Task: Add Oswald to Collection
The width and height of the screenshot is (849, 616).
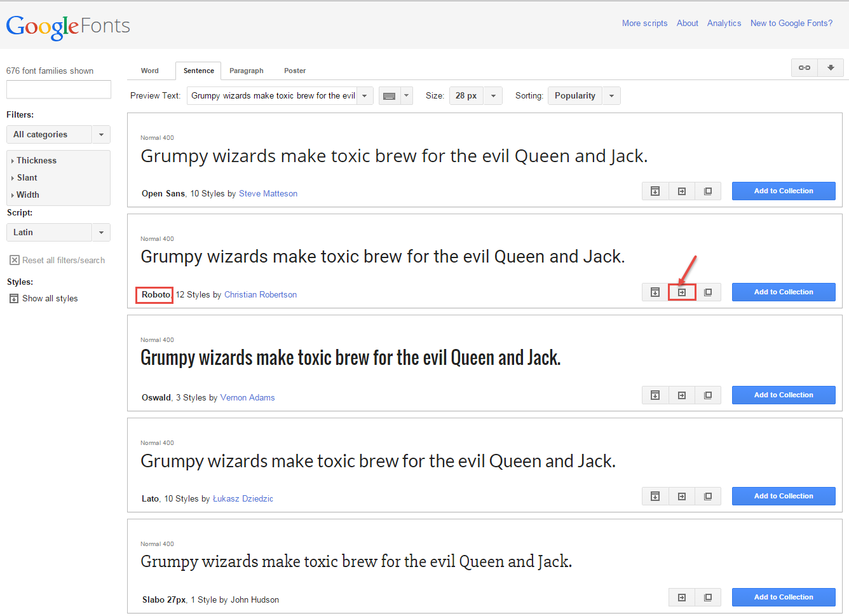Action: 784,395
